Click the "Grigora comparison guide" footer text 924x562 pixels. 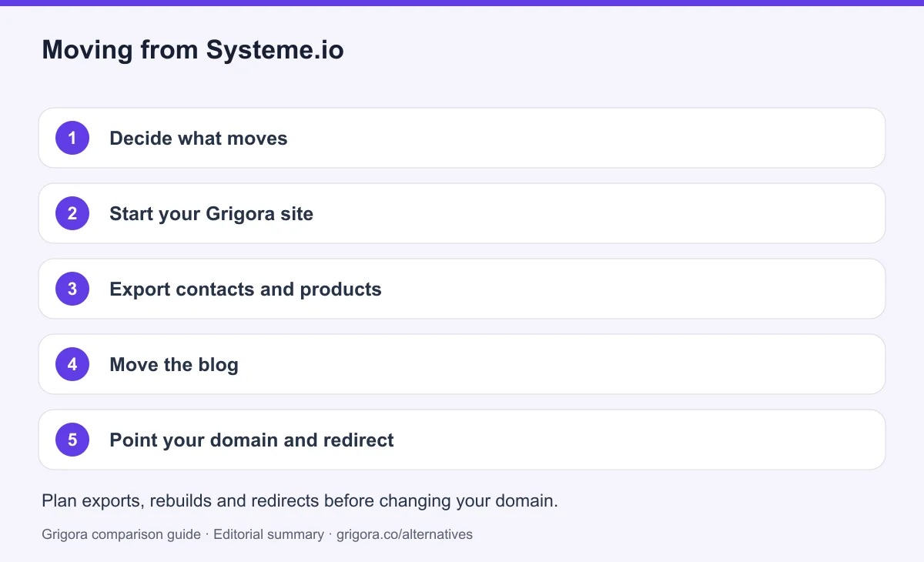tap(121, 534)
